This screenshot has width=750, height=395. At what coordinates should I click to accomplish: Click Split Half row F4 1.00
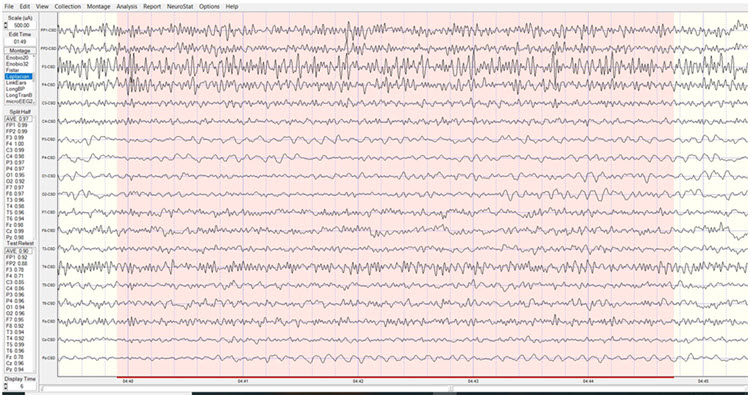[16, 144]
